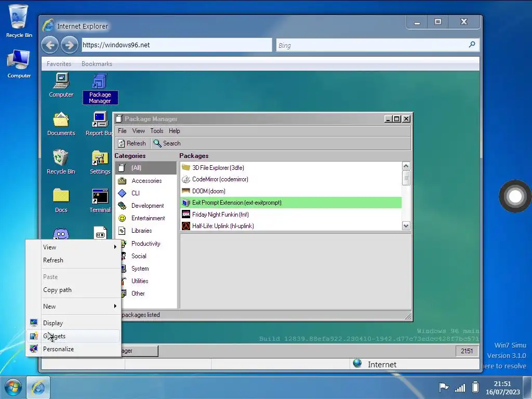Expand New submenu in context menu
Image resolution: width=532 pixels, height=399 pixels.
pyautogui.click(x=73, y=307)
